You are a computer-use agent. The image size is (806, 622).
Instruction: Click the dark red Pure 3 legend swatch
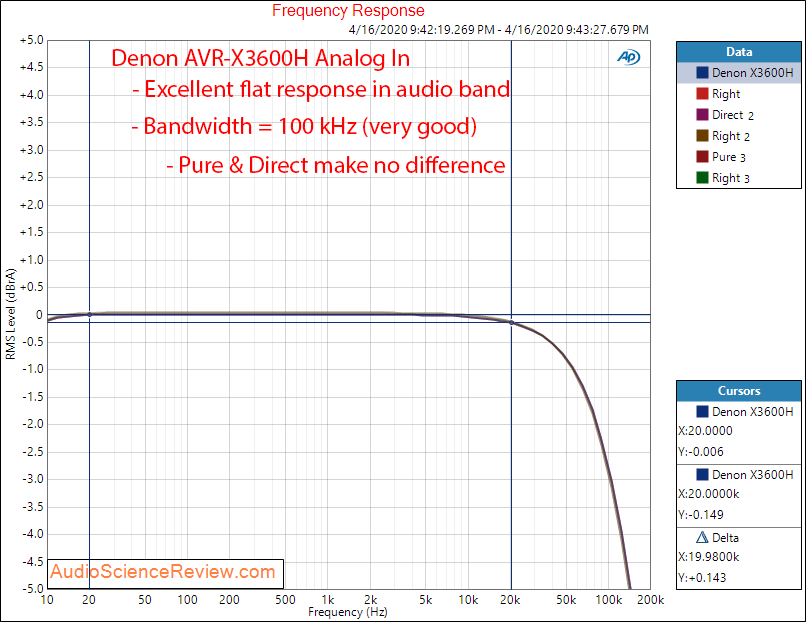click(x=702, y=157)
